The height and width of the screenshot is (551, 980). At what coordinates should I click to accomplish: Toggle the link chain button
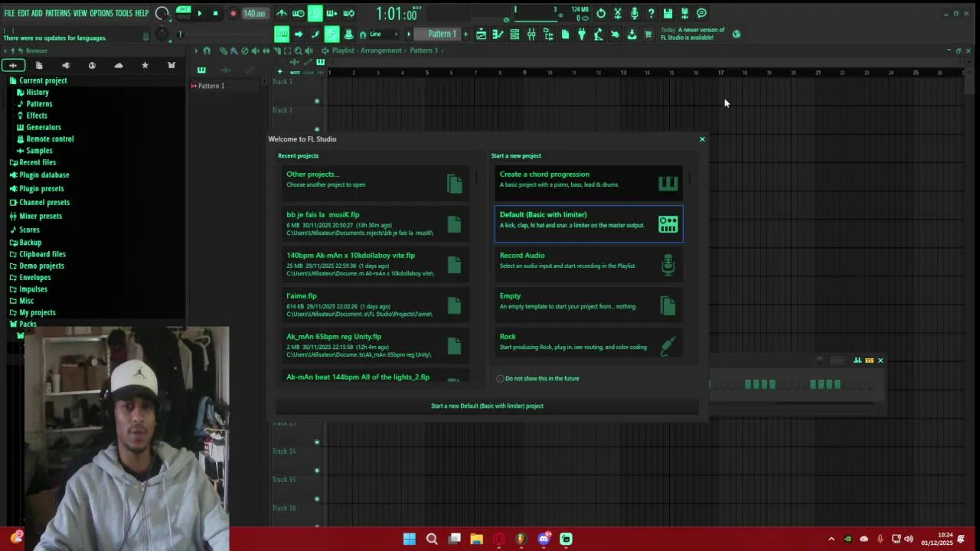pos(332,34)
